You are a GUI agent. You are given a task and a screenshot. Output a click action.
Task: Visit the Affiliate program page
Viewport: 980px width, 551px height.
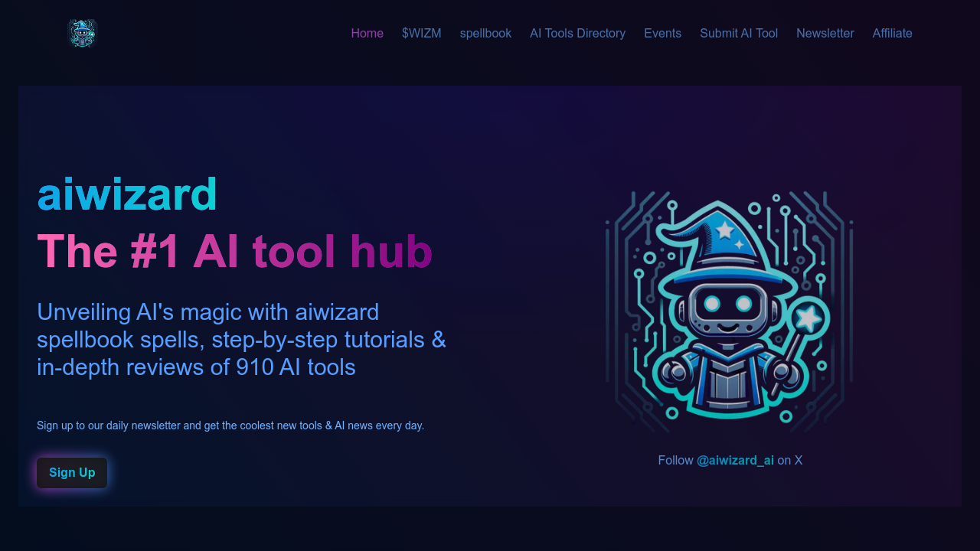[x=892, y=33]
